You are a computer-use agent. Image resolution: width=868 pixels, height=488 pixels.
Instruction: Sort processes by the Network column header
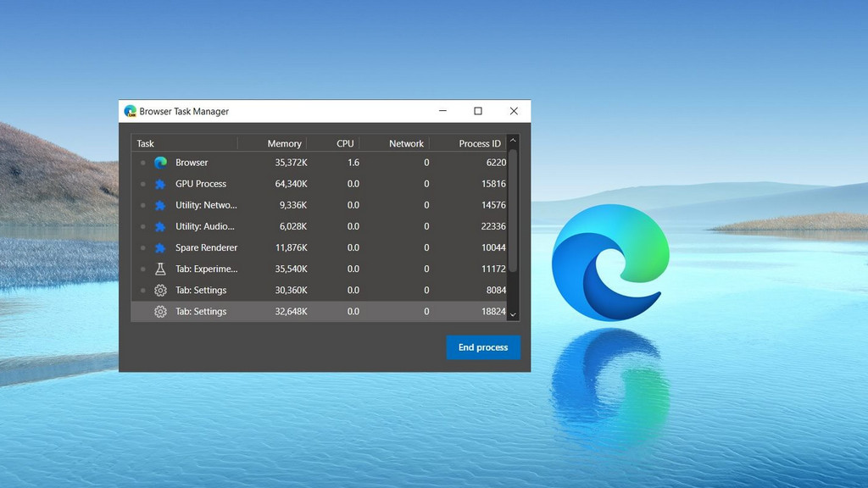point(394,143)
